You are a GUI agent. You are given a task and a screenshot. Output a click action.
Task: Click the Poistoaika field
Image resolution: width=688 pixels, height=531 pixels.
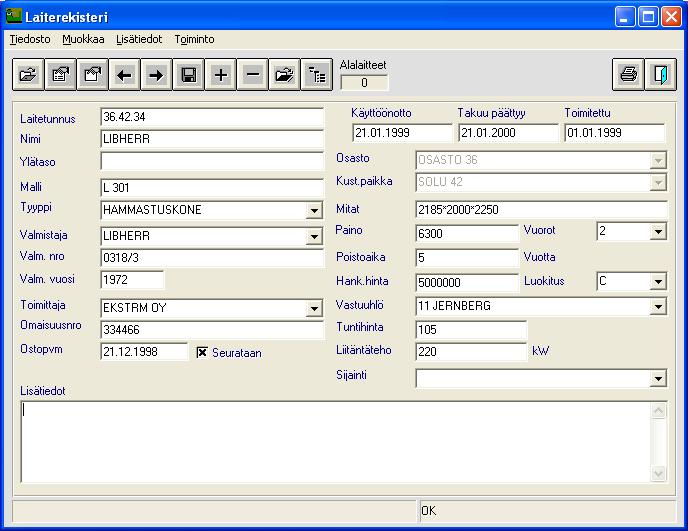[467, 258]
